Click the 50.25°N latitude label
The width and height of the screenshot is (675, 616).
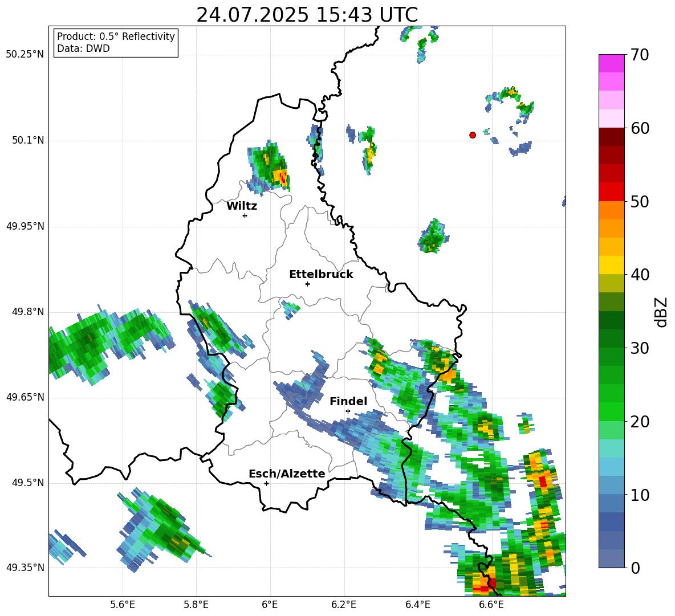tap(25, 55)
